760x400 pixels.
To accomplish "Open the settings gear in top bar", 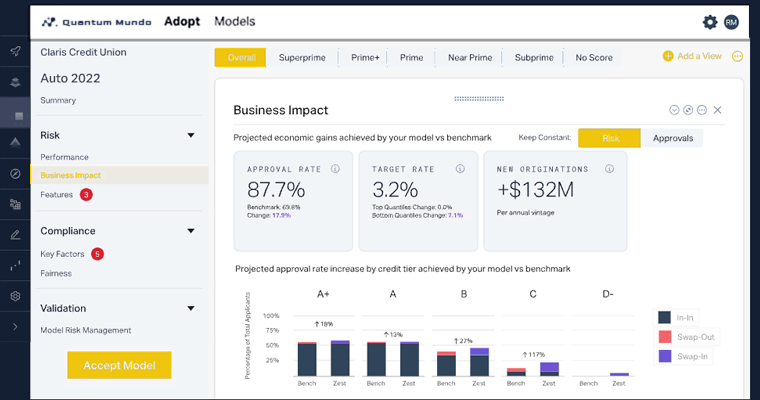I will point(710,22).
